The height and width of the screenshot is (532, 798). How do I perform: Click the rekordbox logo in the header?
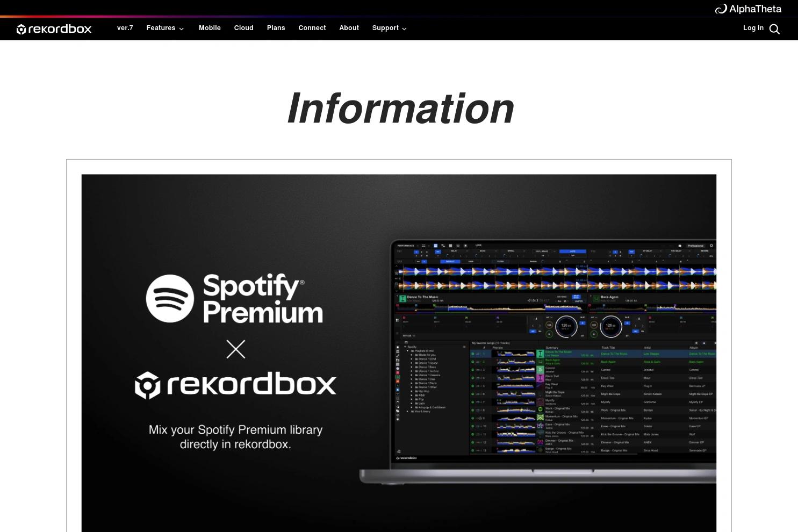[x=54, y=29]
